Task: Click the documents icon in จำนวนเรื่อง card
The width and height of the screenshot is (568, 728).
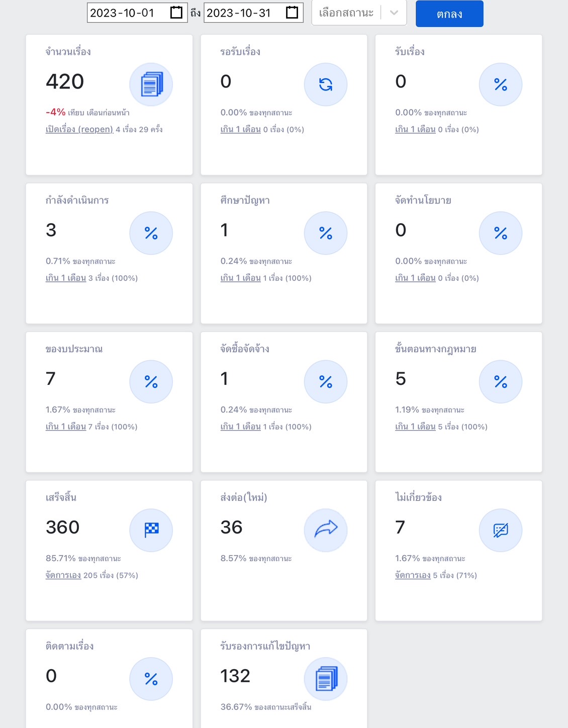Action: pyautogui.click(x=151, y=84)
